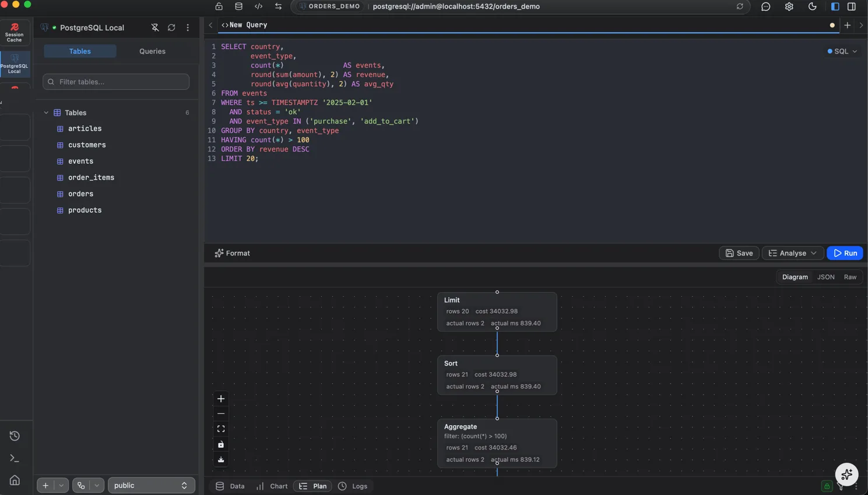The height and width of the screenshot is (495, 868).
Task: Open the Data results tab
Action: (230, 486)
